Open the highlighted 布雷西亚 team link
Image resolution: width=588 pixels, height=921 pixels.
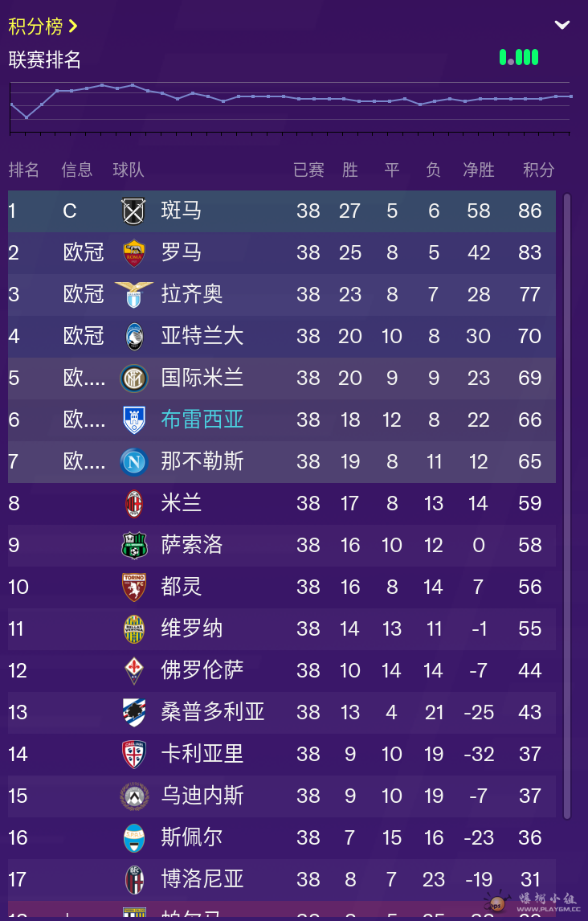(202, 420)
